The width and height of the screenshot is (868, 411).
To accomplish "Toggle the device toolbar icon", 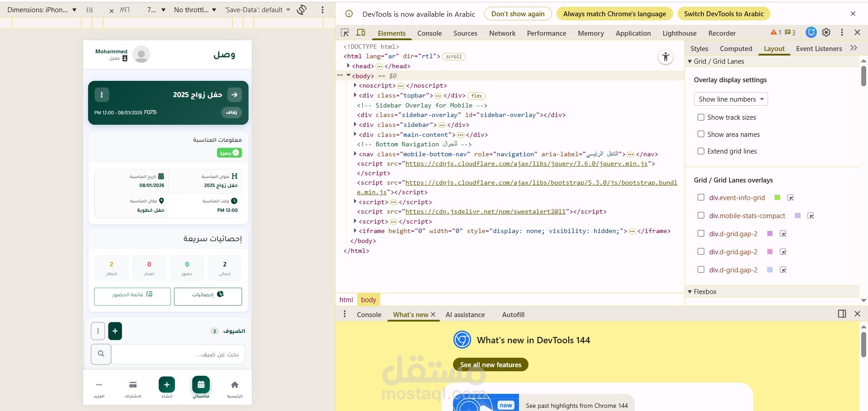I will (x=361, y=33).
